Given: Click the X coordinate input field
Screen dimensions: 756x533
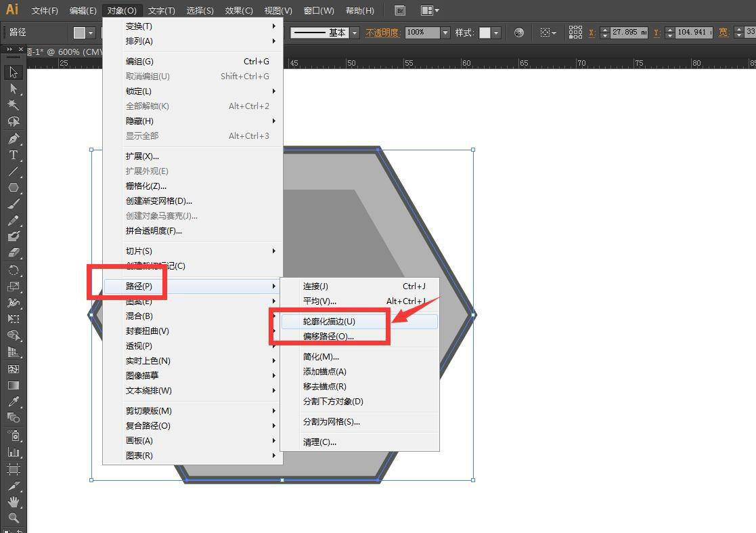Looking at the screenshot, I should click(x=629, y=31).
